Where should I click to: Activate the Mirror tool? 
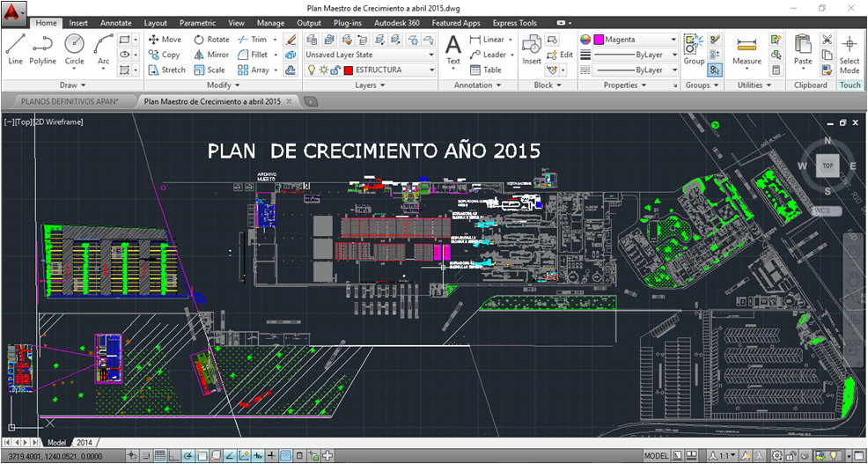click(210, 55)
